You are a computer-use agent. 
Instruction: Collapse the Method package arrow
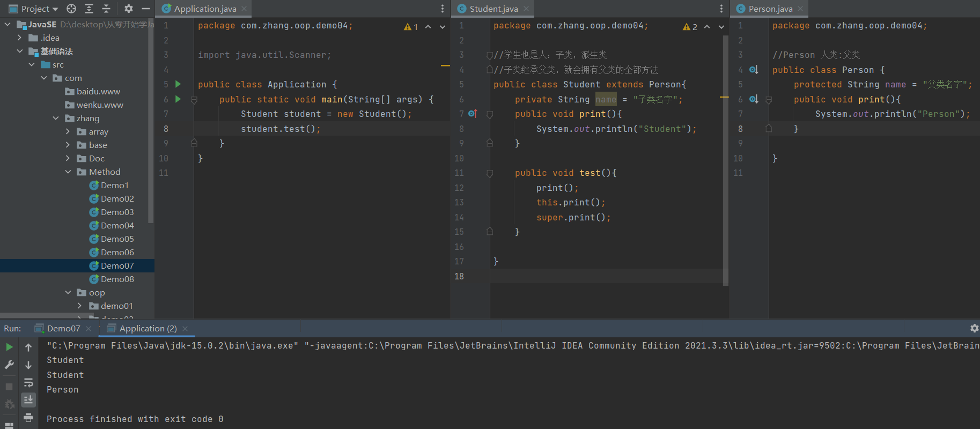68,172
